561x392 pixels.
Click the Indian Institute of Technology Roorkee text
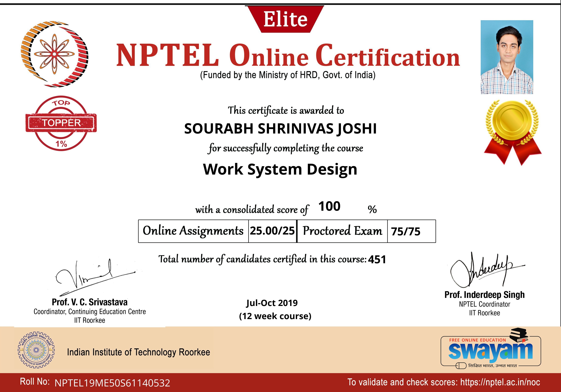point(139,352)
